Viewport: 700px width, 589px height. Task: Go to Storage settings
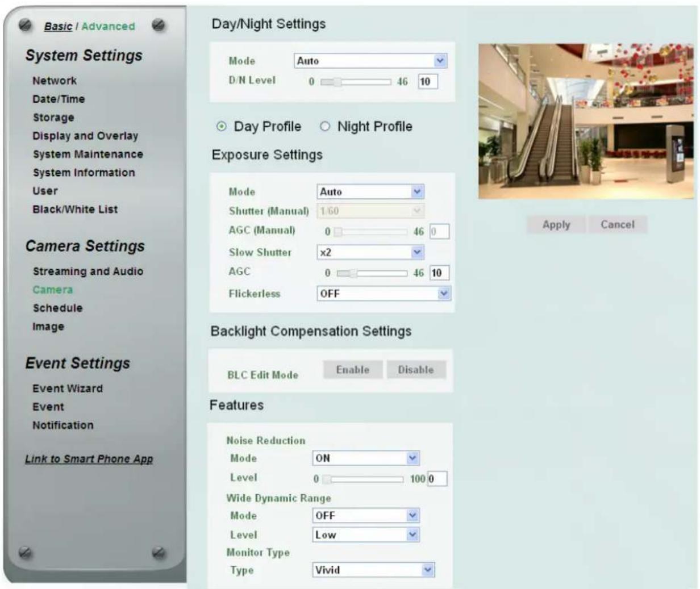[53, 118]
